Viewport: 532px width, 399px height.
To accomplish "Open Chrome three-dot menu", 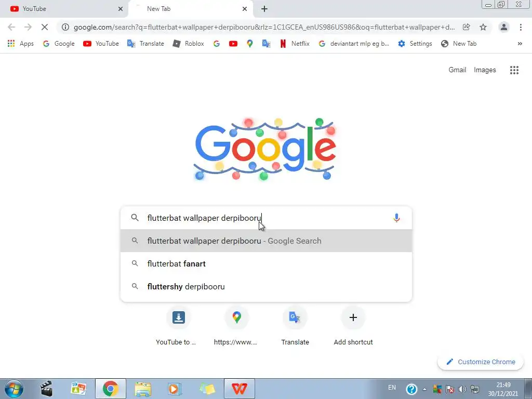I will coord(521,27).
